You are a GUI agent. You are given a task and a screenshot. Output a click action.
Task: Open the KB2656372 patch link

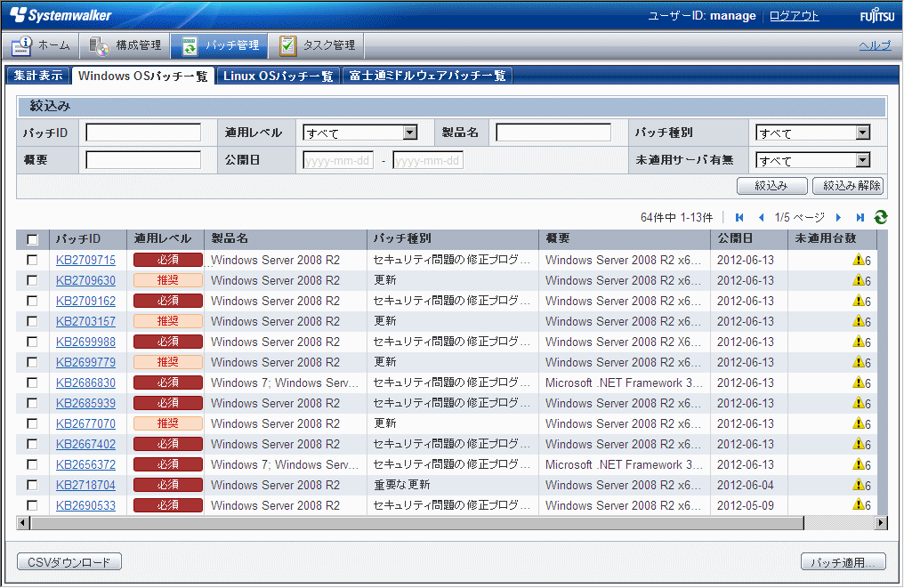pyautogui.click(x=85, y=464)
